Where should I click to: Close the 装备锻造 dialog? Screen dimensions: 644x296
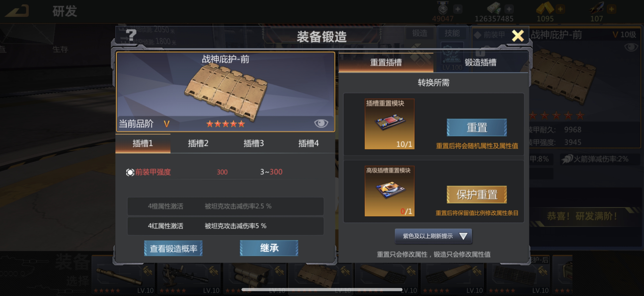518,35
